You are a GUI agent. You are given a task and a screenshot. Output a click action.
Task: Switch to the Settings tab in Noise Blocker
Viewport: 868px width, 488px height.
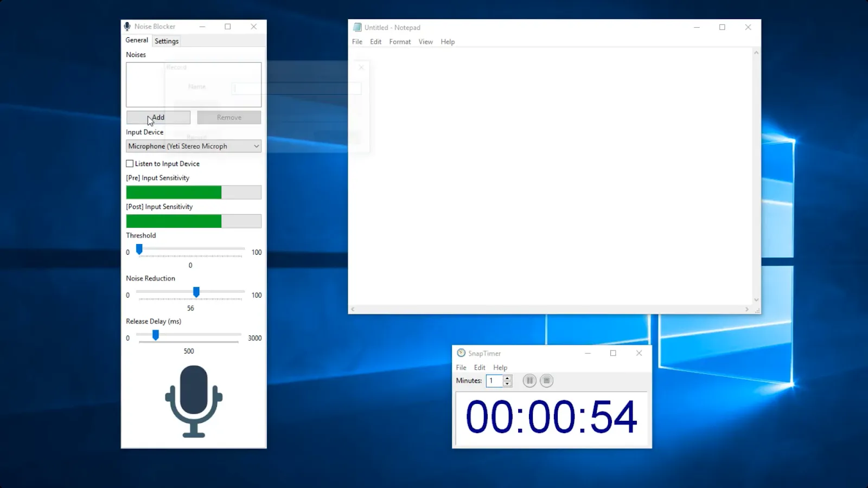coord(167,41)
